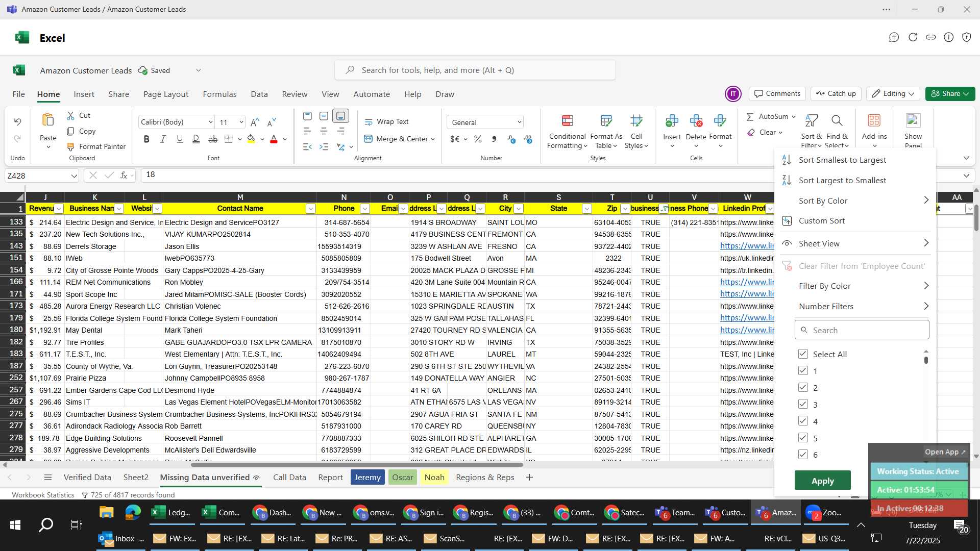Decrease the font size
The image size is (980, 551).
pyautogui.click(x=272, y=122)
